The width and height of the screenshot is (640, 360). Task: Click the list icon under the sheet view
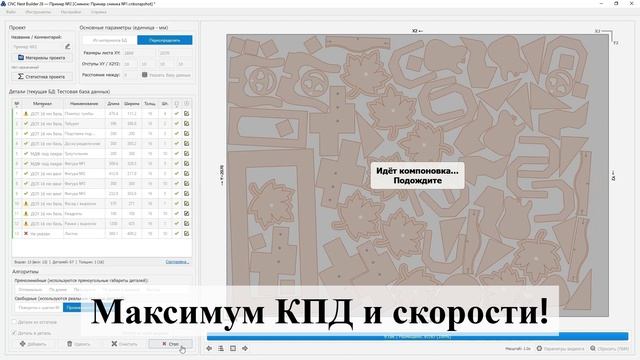tap(221, 349)
